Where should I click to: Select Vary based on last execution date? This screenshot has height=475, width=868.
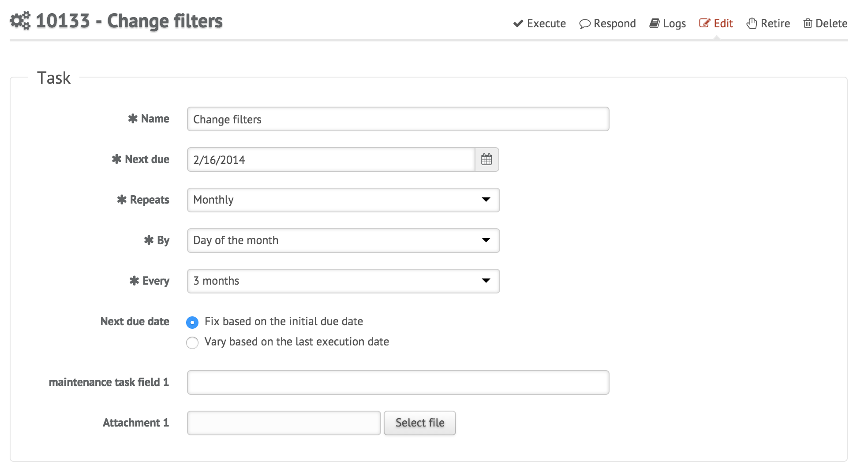tap(192, 343)
